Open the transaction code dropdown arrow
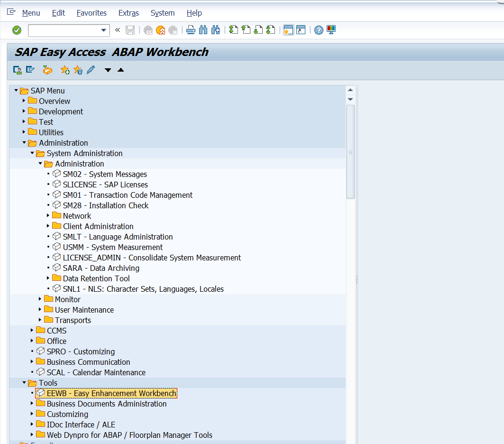504x444 pixels. (104, 30)
